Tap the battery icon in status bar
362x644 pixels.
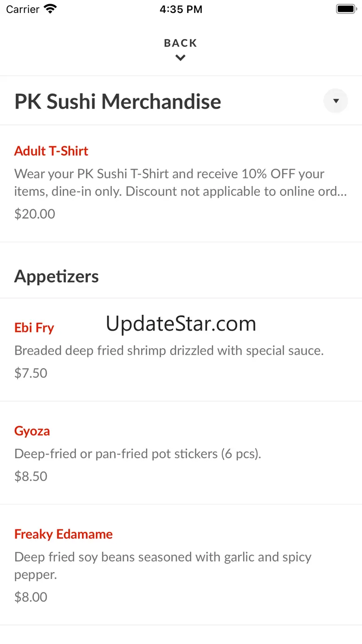pos(345,9)
